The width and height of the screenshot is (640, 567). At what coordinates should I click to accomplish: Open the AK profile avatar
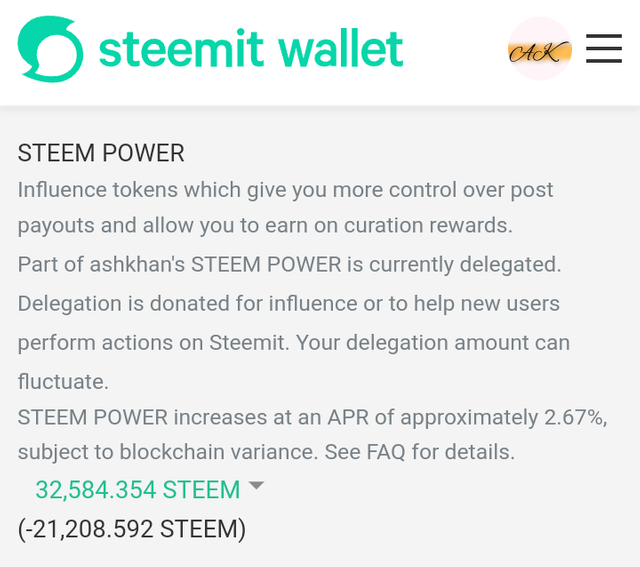[x=540, y=48]
